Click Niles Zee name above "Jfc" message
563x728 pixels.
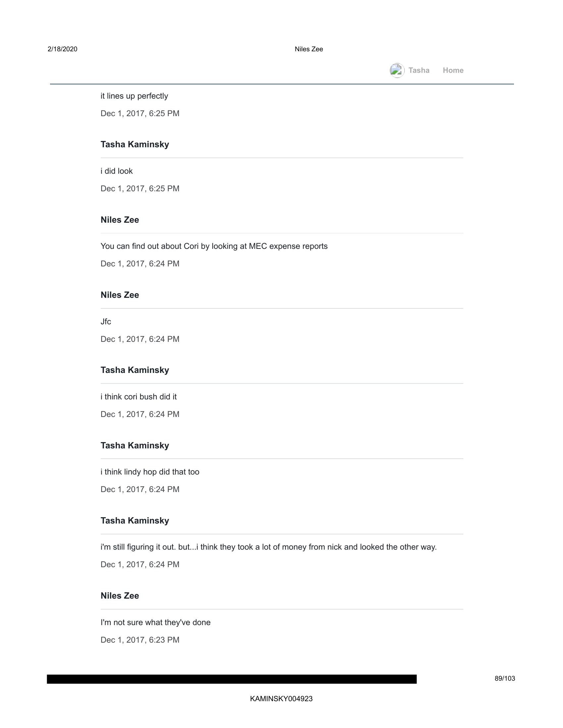pyautogui.click(x=120, y=295)
